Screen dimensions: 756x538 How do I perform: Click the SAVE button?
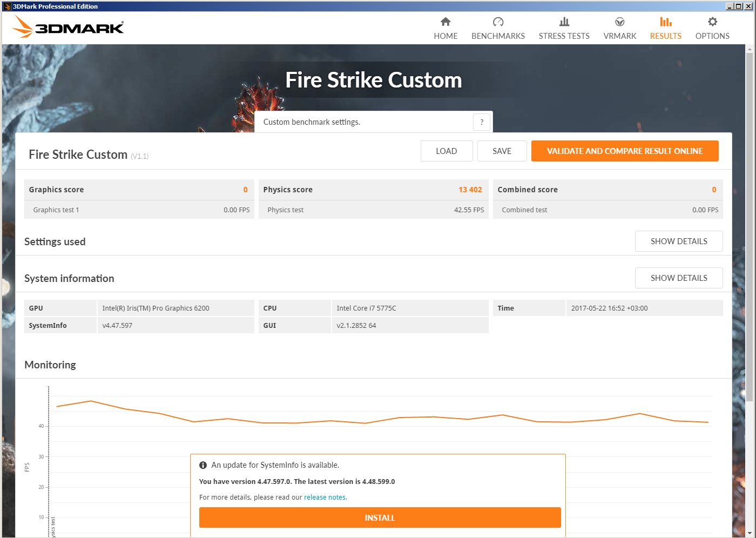pos(502,151)
